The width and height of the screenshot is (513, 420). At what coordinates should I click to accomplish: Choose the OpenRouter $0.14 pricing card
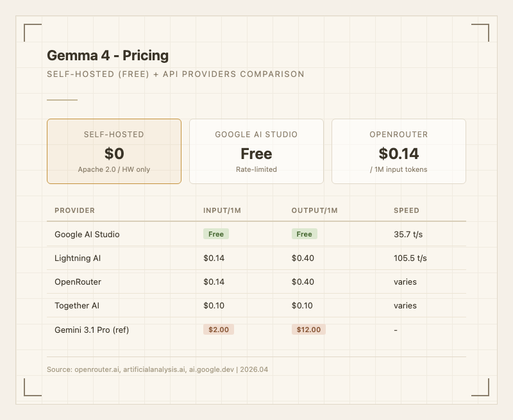coord(398,151)
